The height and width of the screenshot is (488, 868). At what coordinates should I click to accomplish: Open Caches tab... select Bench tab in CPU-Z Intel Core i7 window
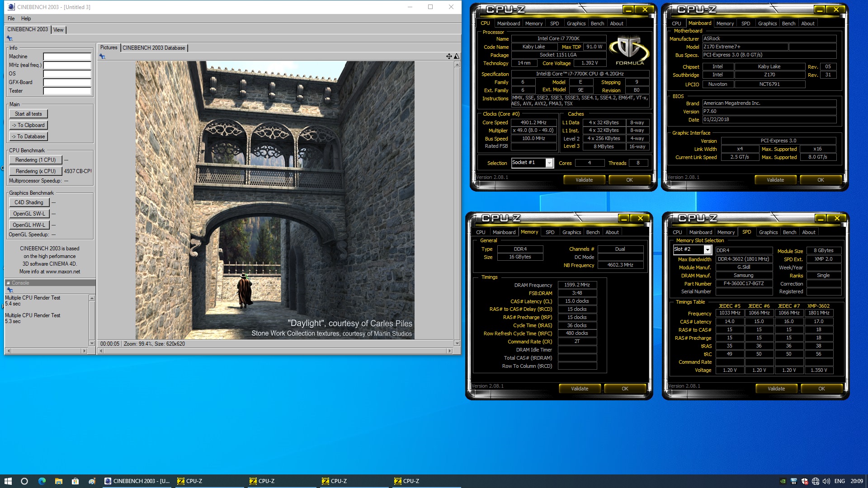(x=597, y=23)
